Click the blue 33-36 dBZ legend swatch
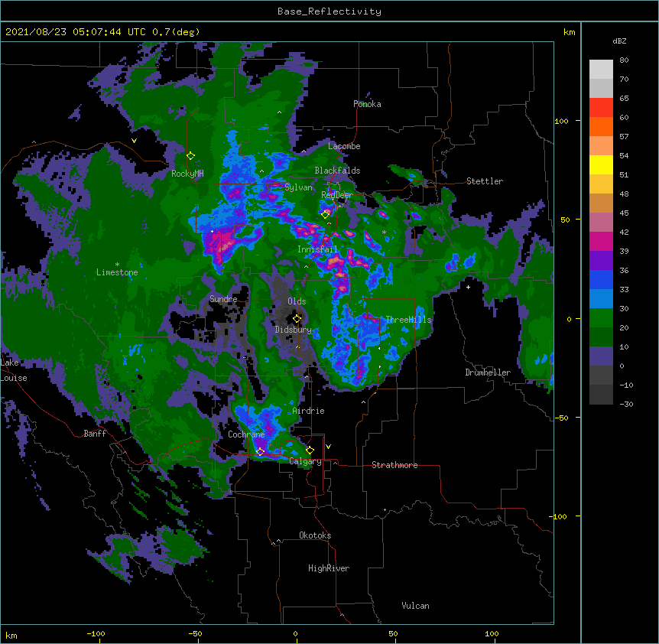 coord(601,279)
